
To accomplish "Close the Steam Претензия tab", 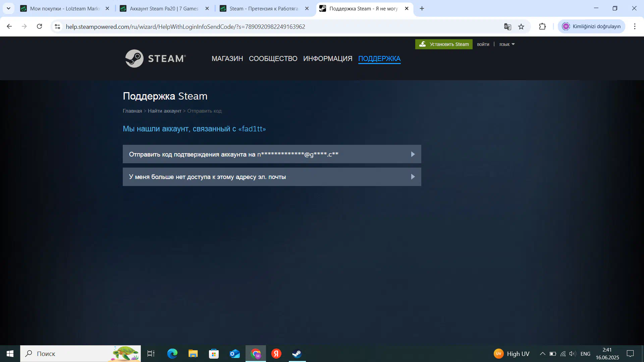I will pos(307,8).
